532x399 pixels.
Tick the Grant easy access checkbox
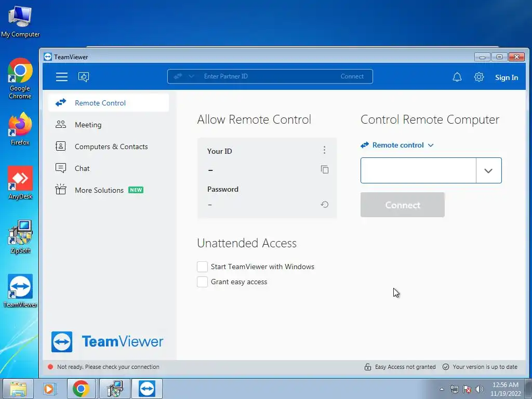coord(202,282)
